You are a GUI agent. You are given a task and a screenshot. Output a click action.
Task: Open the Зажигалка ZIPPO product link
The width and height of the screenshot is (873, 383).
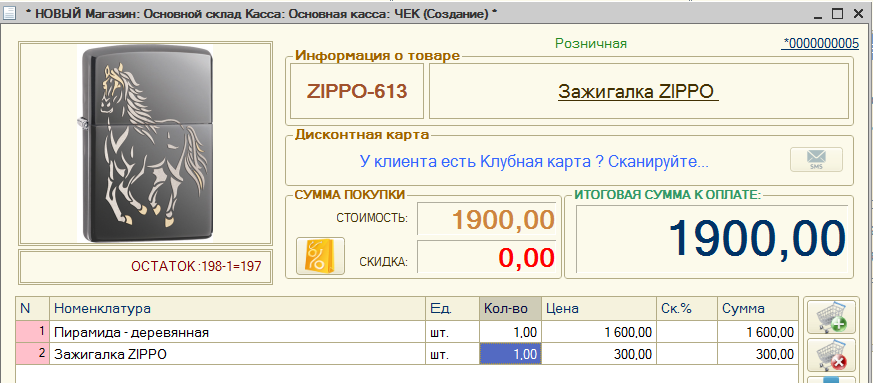point(638,91)
